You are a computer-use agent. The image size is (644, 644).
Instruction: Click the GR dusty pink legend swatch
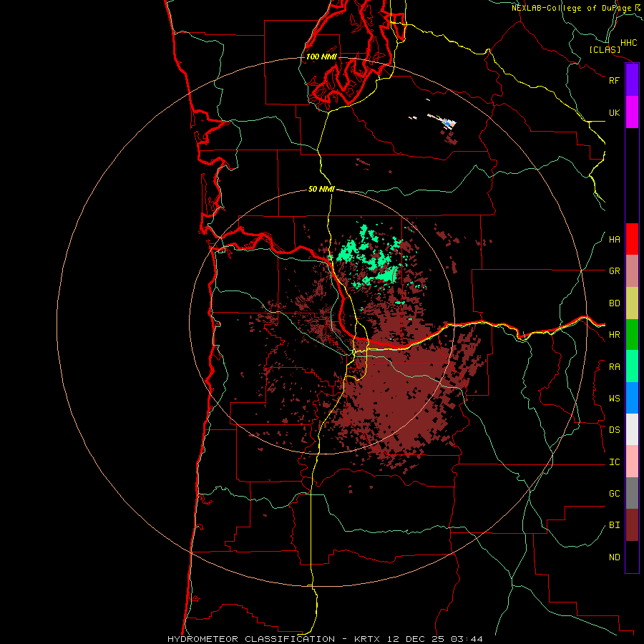coord(632,271)
